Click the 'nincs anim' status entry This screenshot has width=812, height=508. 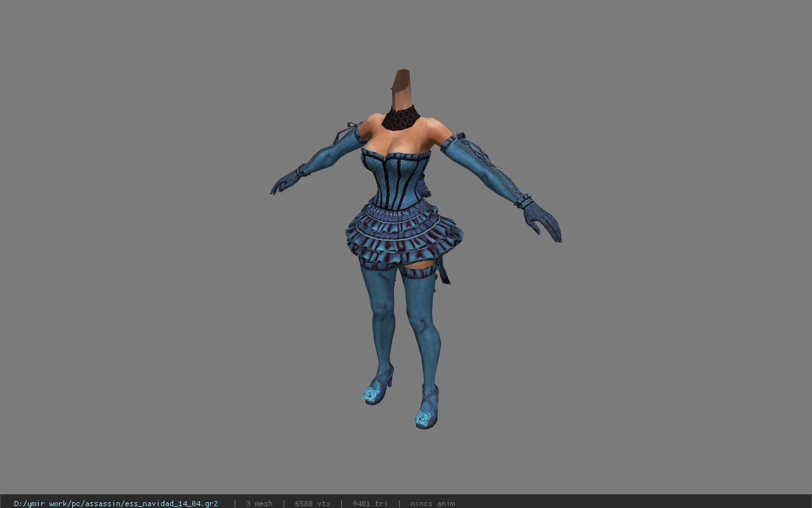[x=433, y=504]
